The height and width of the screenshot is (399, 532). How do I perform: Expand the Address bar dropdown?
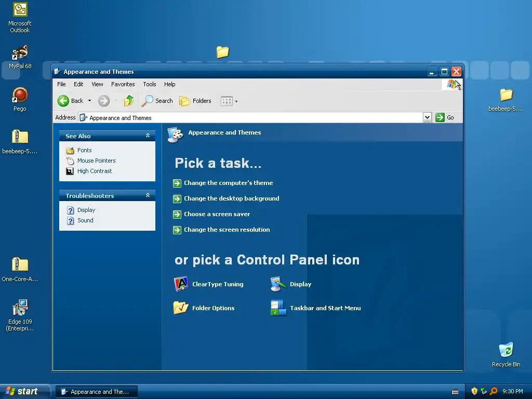click(x=427, y=117)
